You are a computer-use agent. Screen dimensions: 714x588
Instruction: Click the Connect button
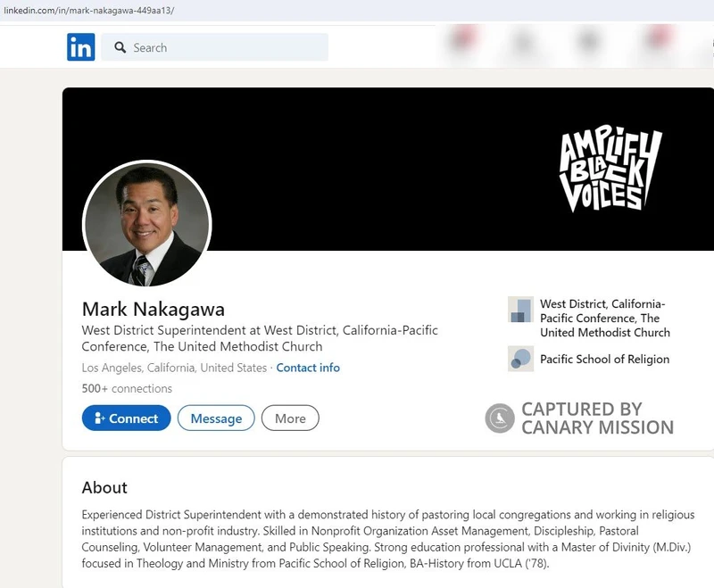[x=126, y=418]
